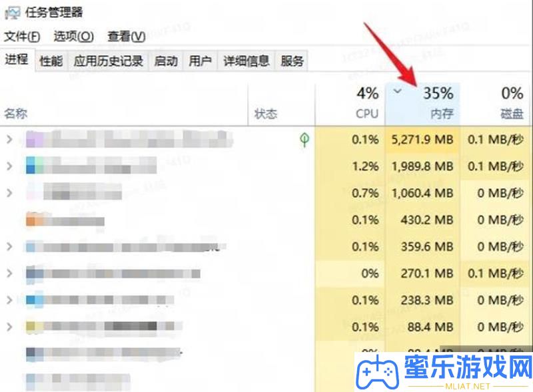Sort by the 磁盘 column header
Screen dimensions: 533x392
(495, 104)
